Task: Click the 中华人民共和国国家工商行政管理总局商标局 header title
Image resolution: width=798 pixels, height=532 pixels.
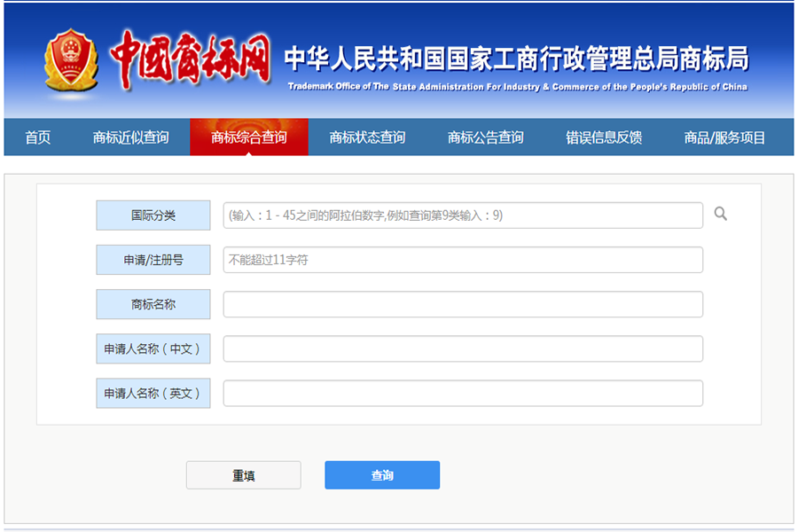Action: tap(516, 59)
